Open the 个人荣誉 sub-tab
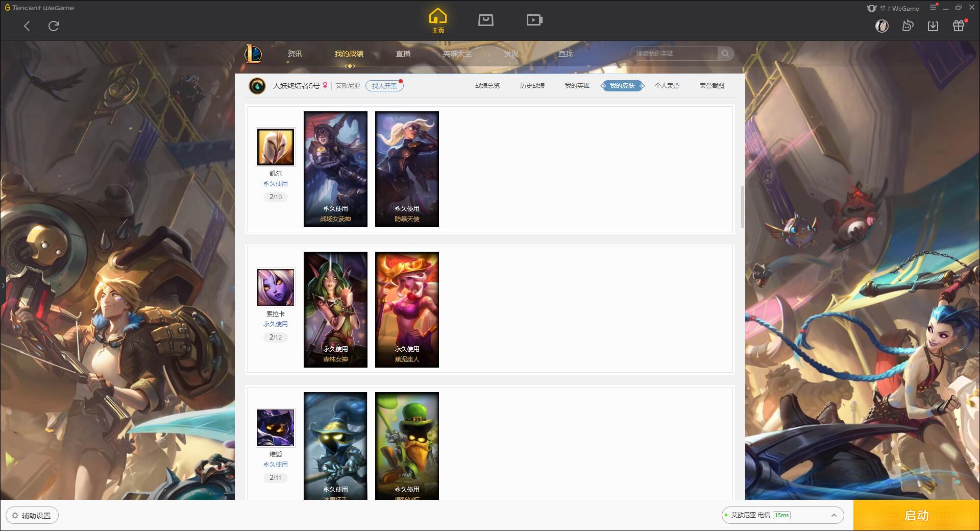The image size is (980, 531). (x=667, y=86)
